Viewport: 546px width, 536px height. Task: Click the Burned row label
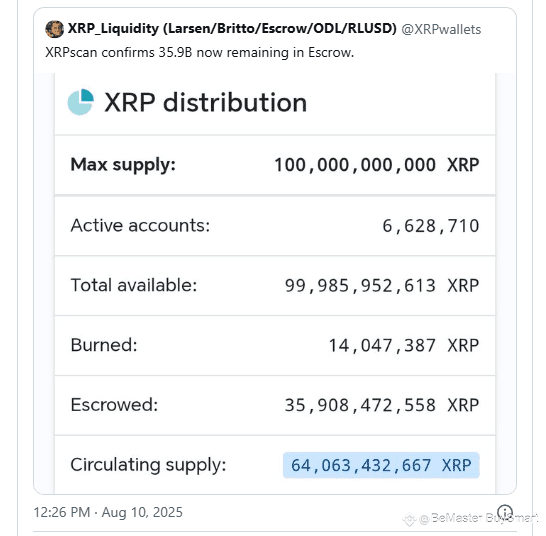(x=104, y=345)
